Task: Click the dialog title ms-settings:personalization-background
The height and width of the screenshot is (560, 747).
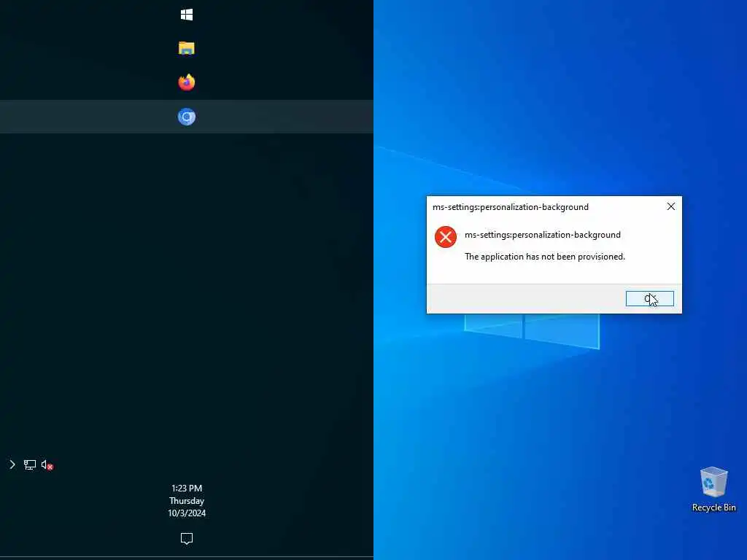Action: (510, 207)
